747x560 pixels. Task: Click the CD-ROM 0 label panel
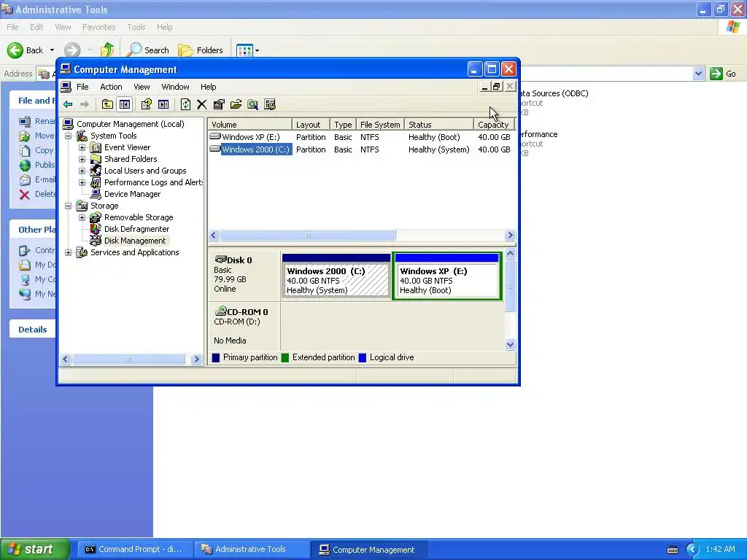coord(244,326)
